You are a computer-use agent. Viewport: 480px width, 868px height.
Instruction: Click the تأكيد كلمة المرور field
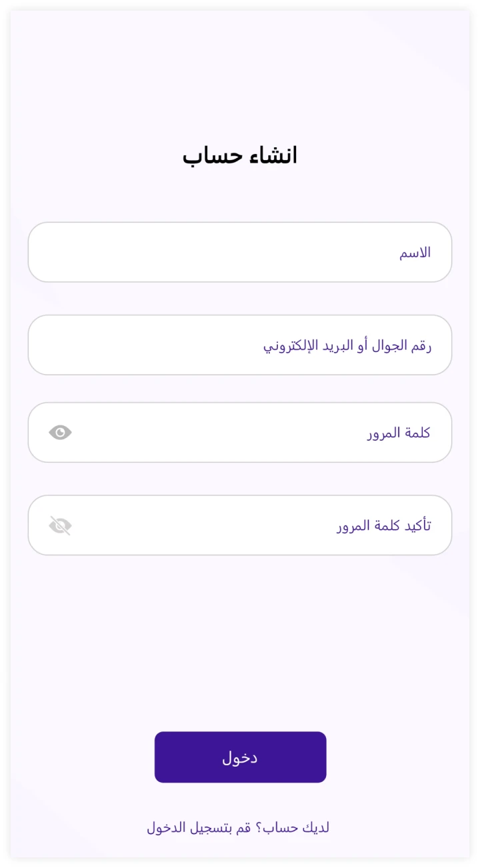(240, 525)
